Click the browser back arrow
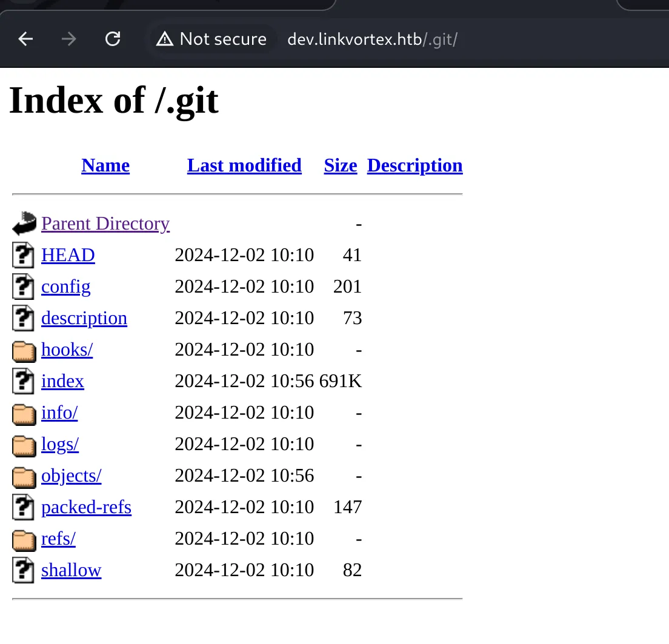669x644 pixels. [25, 39]
